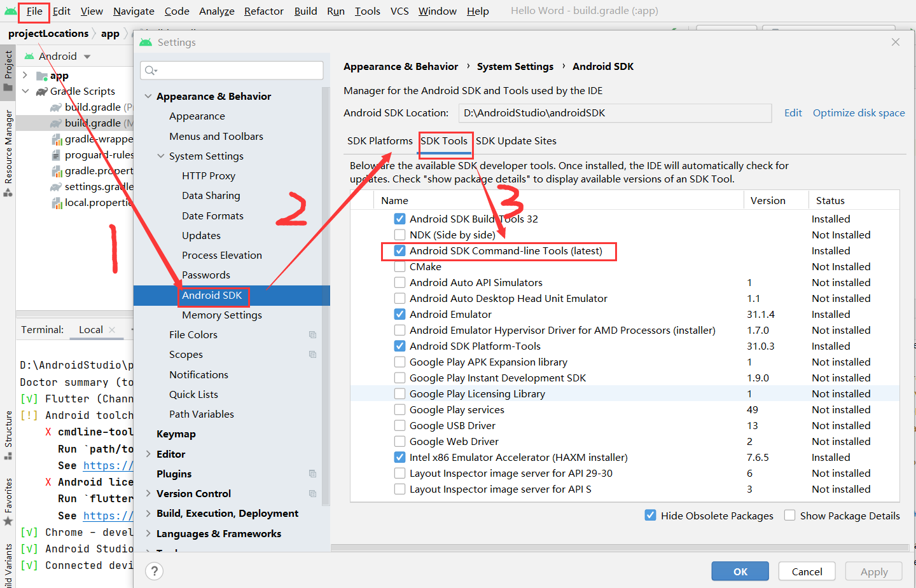
Task: Open Keymap settings
Action: [x=176, y=434]
